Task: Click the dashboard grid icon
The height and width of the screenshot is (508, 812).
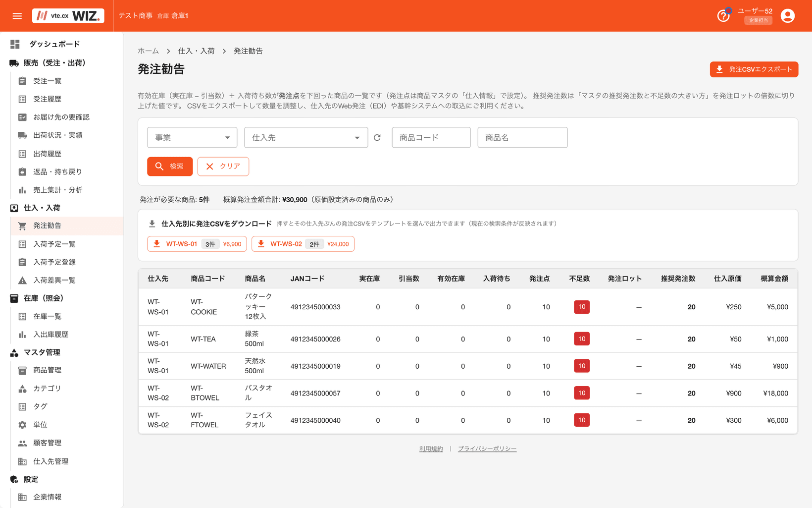Action: click(x=15, y=44)
